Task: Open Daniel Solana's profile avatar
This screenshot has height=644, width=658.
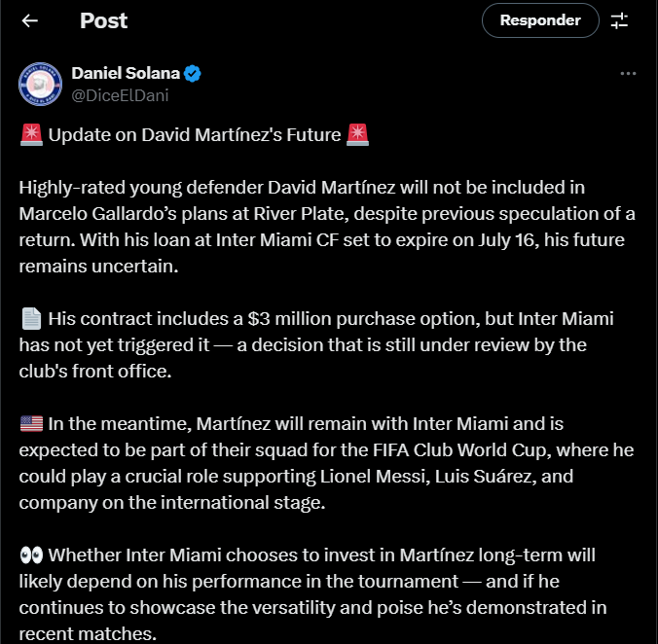Action: 40,84
